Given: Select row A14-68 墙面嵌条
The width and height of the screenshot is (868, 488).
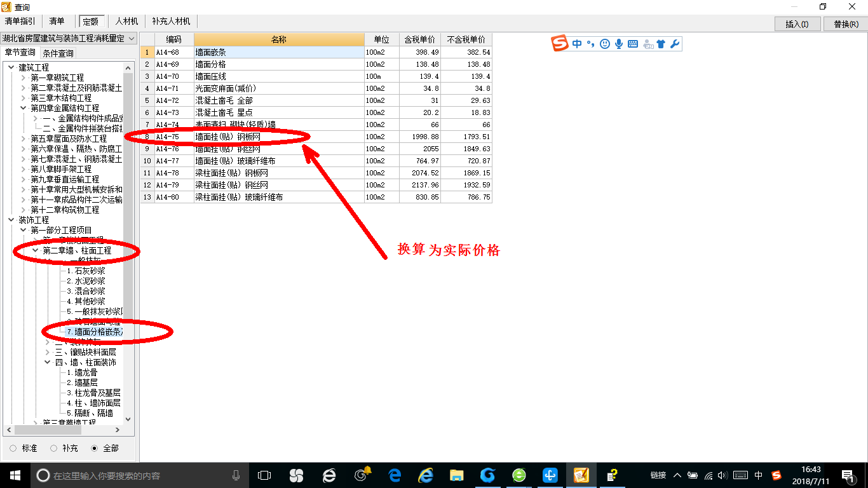Looking at the screenshot, I should (316, 52).
